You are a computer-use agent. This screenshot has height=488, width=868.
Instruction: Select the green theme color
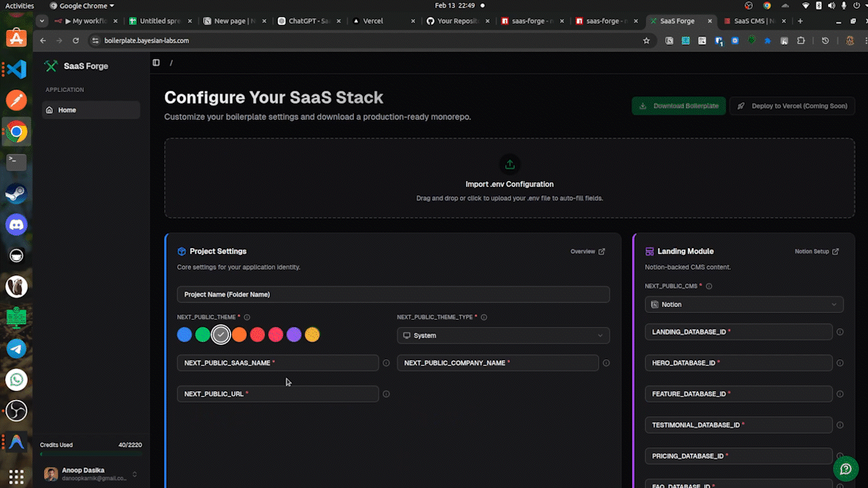pos(203,335)
